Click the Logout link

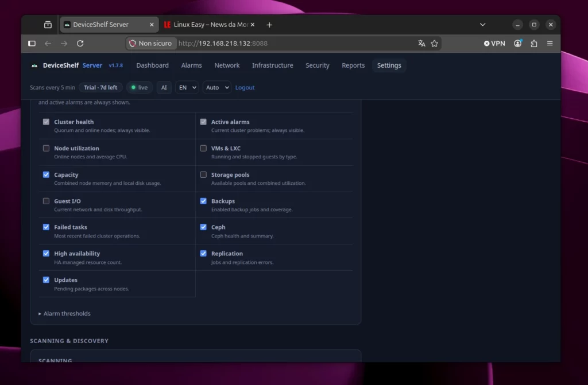tap(245, 87)
